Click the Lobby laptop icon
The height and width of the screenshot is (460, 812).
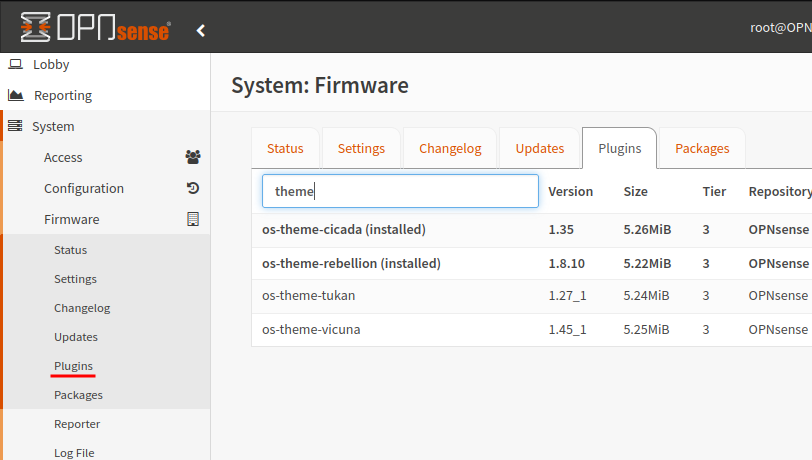pos(16,64)
